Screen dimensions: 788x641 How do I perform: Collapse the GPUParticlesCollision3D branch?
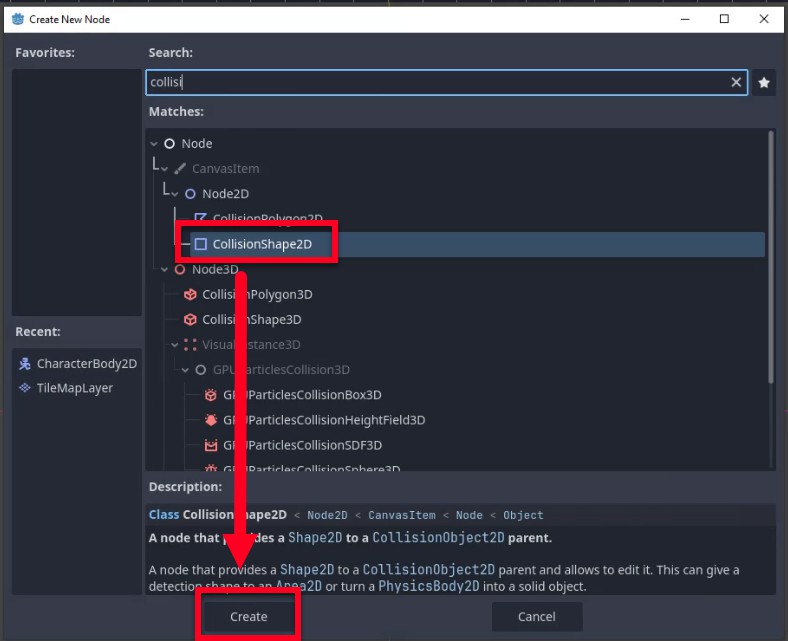185,370
